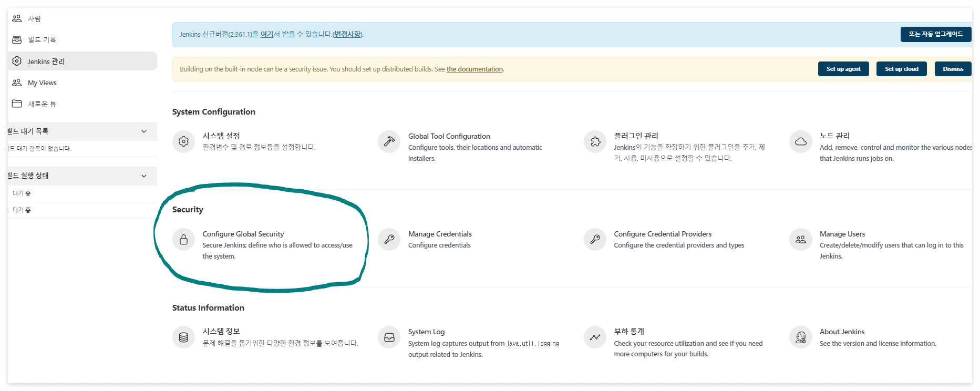Screen dimensions: 980x391
Task: Click the System Log tray icon
Action: point(389,337)
